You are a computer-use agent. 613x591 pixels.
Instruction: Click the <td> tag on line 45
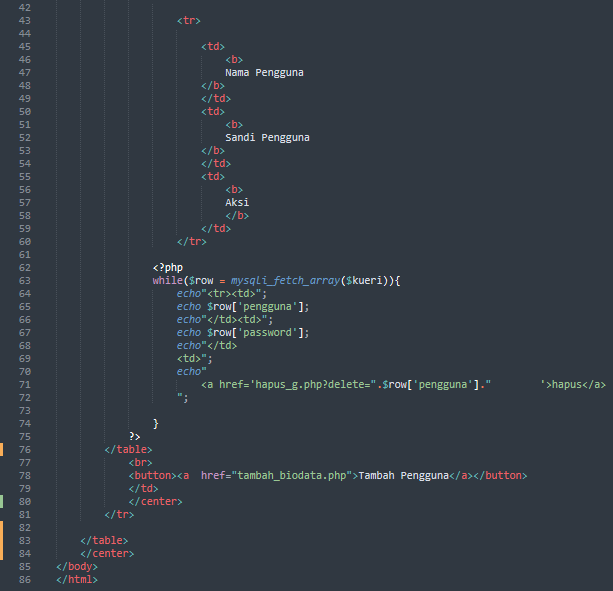coord(213,47)
